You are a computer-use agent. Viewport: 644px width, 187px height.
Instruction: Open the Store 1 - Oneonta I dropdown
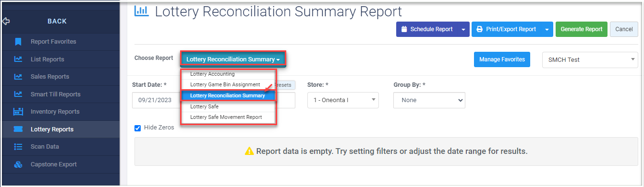(343, 100)
